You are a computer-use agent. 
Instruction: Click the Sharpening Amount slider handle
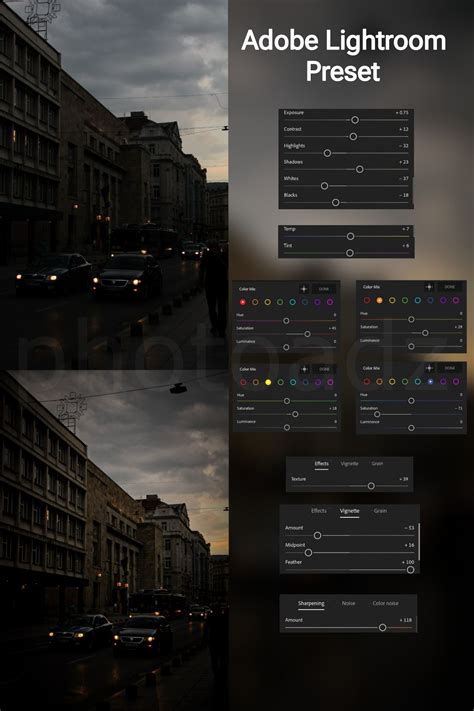tap(382, 628)
